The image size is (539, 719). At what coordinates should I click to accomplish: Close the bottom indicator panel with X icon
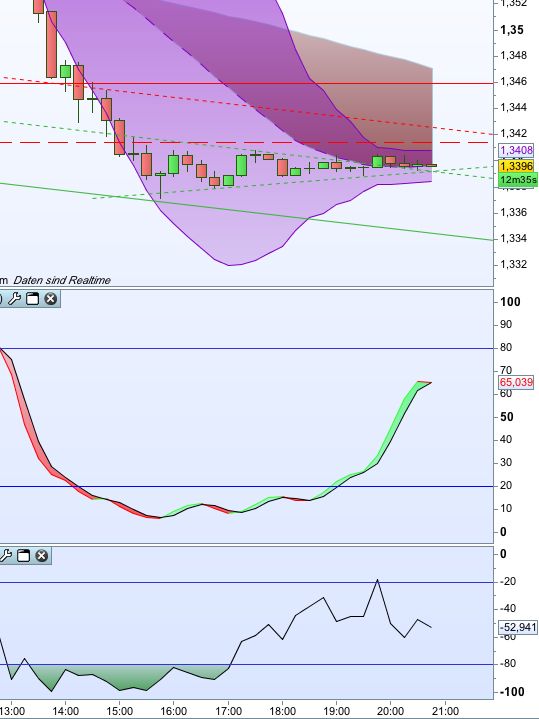41,556
